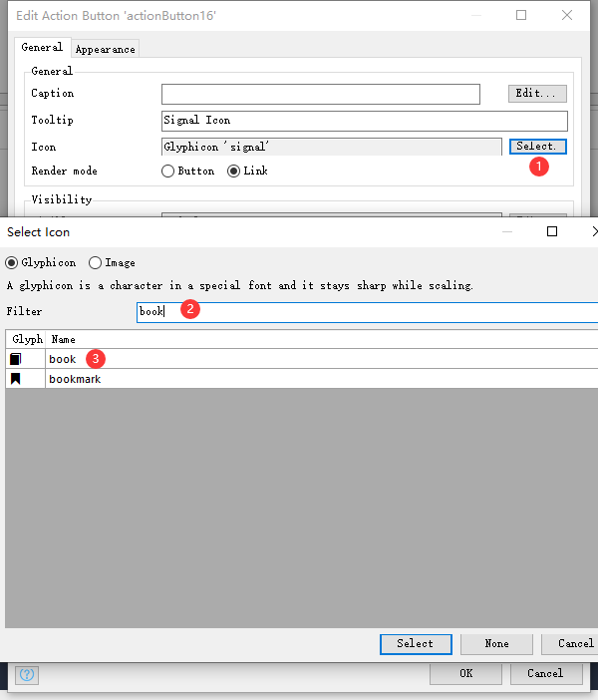Click the Icon field showing Glyphicon 'signal'
Image resolution: width=598 pixels, height=700 pixels.
tap(332, 147)
